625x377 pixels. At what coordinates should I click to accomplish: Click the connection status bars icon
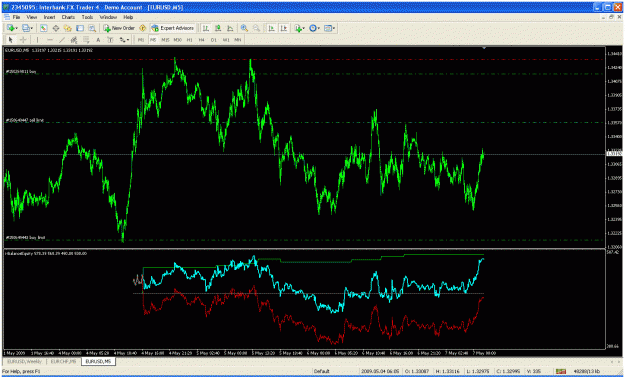pos(561,371)
